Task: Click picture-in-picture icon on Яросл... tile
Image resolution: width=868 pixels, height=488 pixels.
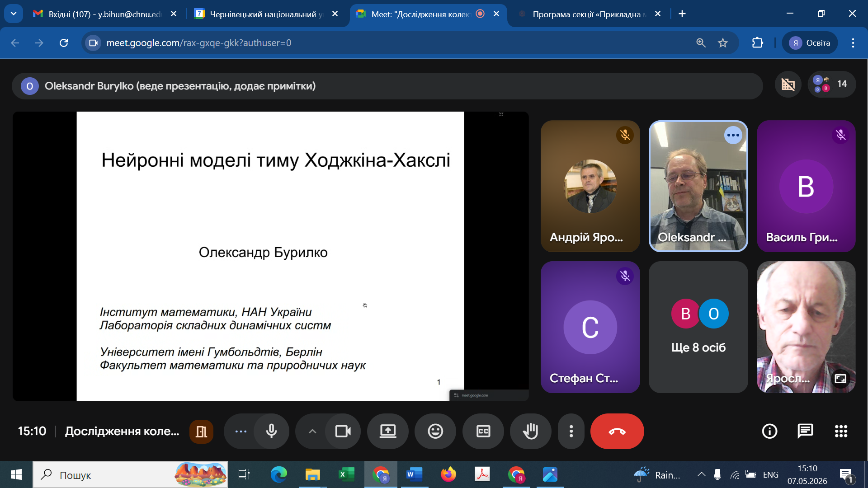Action: [x=840, y=379]
